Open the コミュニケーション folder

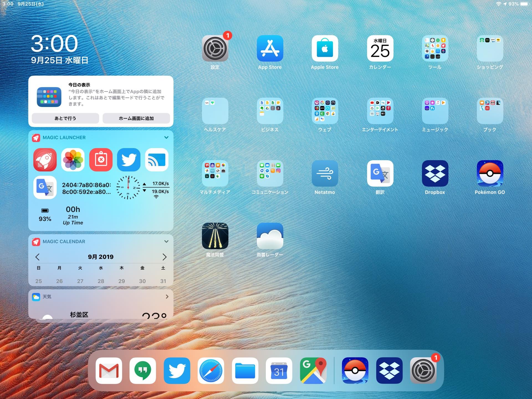coord(270,174)
